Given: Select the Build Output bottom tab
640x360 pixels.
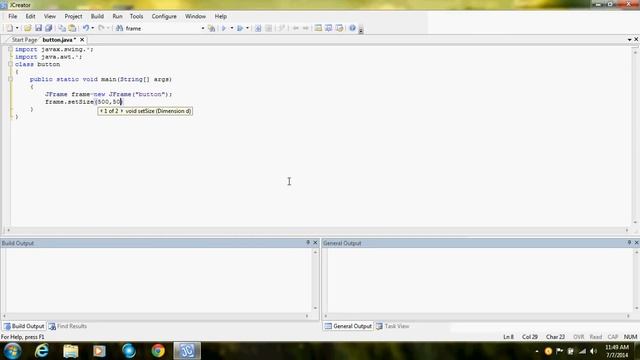Looking at the screenshot, I should [24, 326].
